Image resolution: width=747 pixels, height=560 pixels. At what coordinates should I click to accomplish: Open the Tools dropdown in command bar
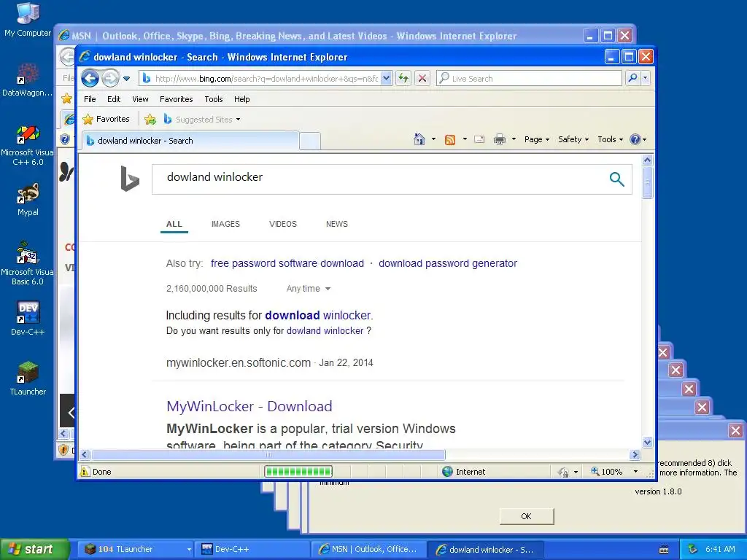pos(611,139)
